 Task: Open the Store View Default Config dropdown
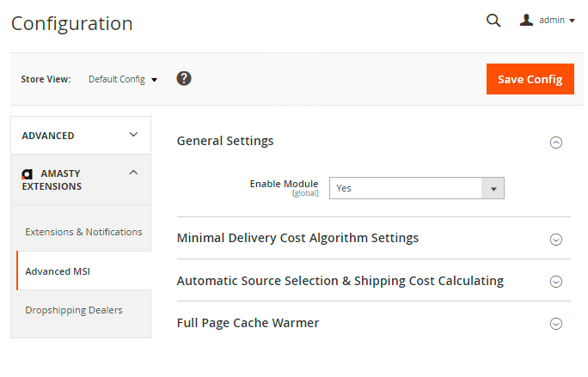coord(123,79)
